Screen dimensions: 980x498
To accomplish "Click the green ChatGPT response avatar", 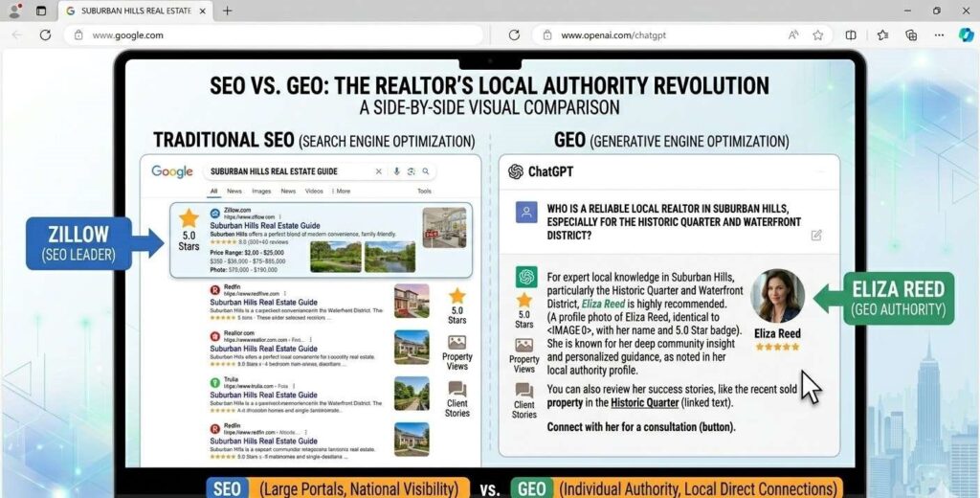I will pos(526,277).
